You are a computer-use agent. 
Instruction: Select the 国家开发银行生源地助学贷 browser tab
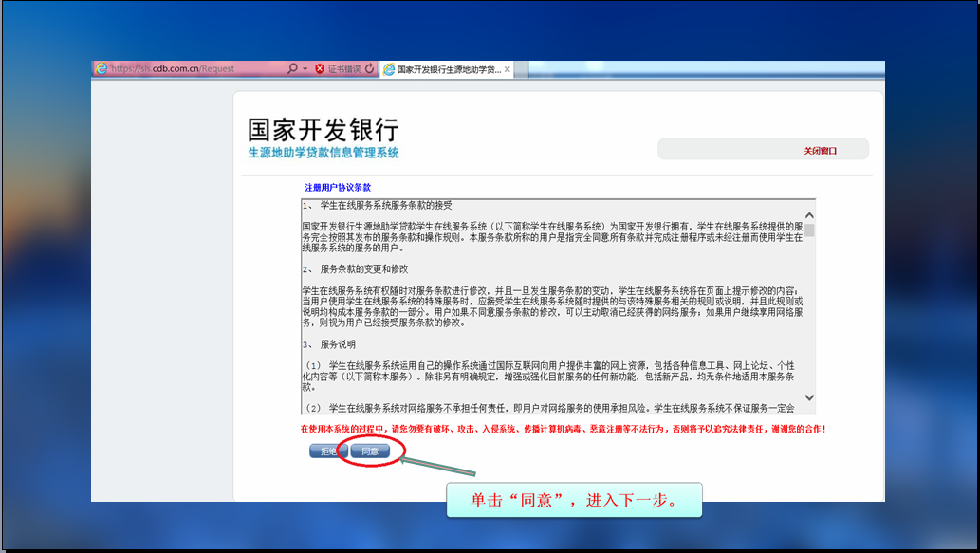(x=448, y=70)
